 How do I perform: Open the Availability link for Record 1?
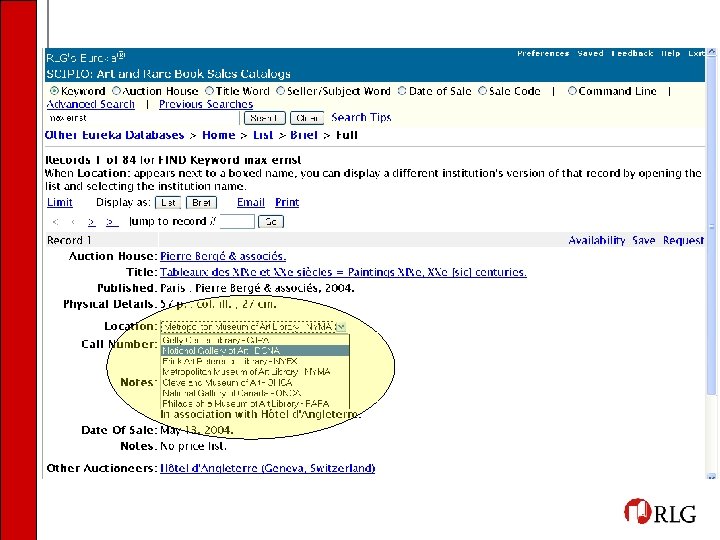(596, 241)
